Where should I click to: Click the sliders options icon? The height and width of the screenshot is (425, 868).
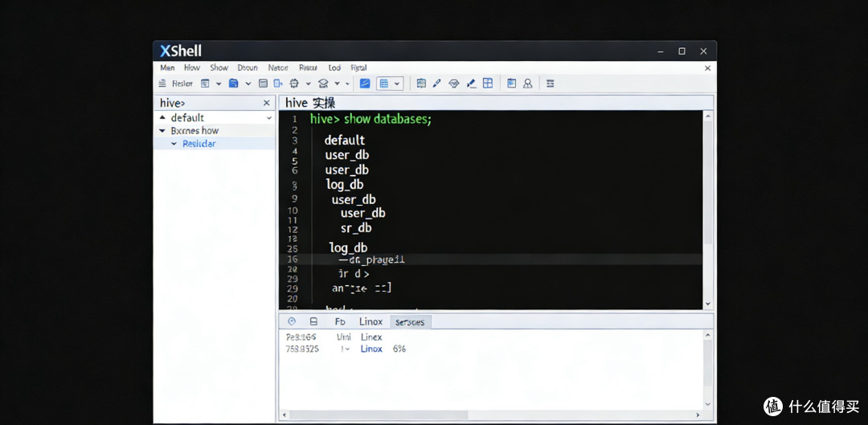[x=551, y=84]
